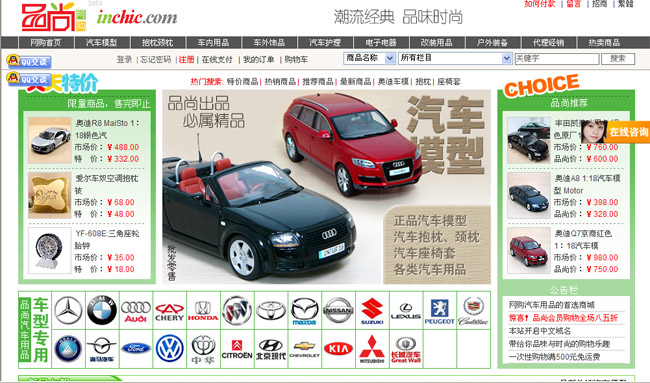This screenshot has width=650, height=383.
Task: Open the 购物车 shopping cart link
Action: point(296,60)
